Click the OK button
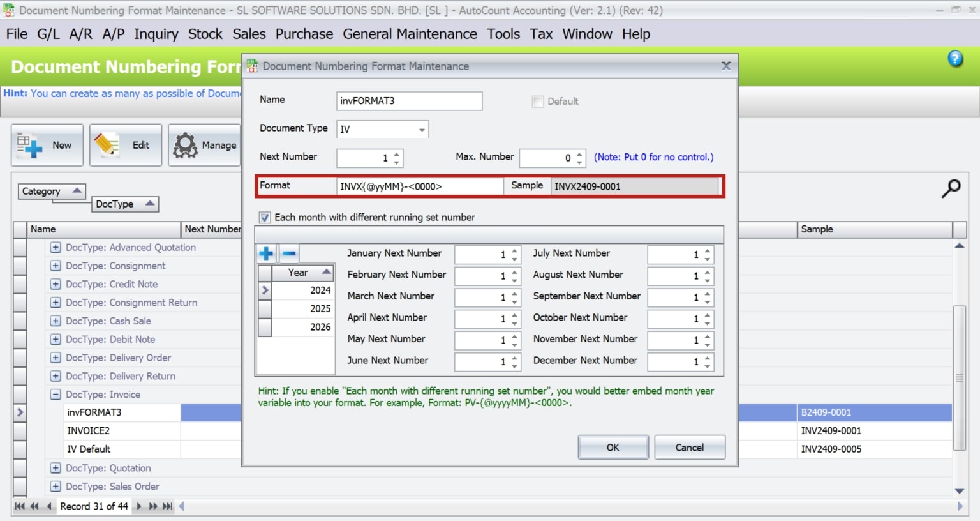This screenshot has height=521, width=980. coord(612,447)
